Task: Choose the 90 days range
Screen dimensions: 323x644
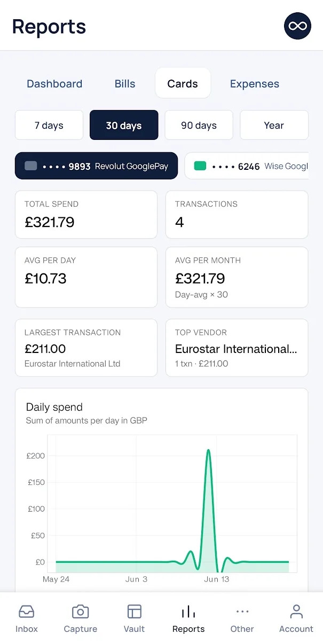Action: pyautogui.click(x=199, y=125)
